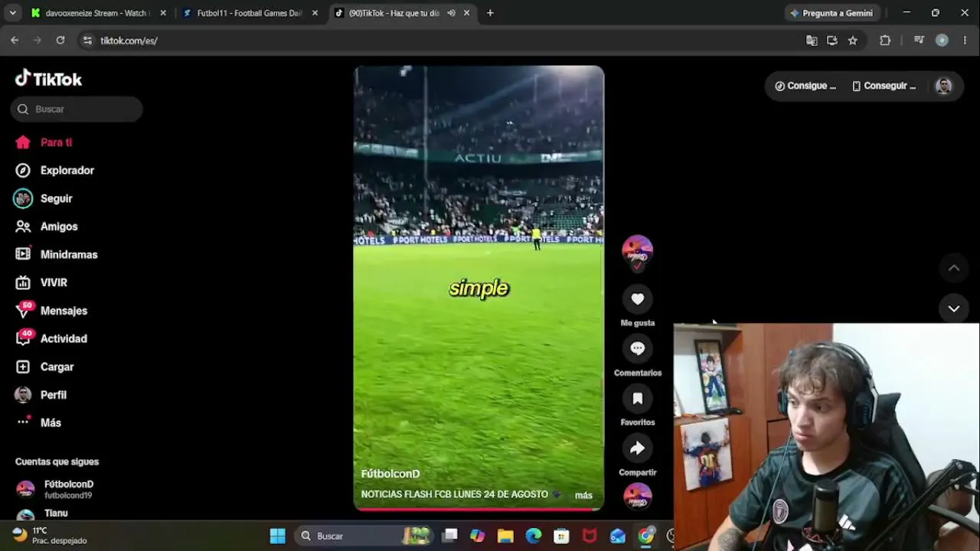Screen dimensions: 980x551
Task: Focus the TikTok Buscar search field
Action: point(77,109)
